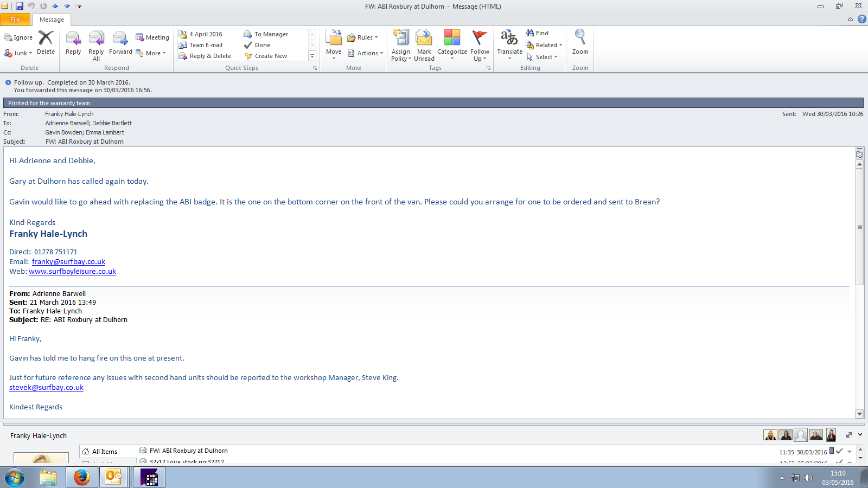
Task: Select recipient Debbie Bartlett in To field
Action: pyautogui.click(x=112, y=123)
